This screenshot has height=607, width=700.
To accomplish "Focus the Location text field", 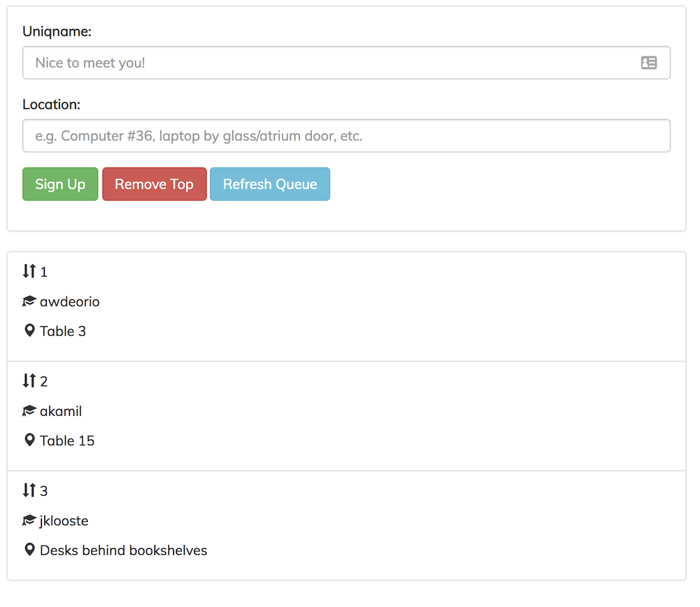I will tap(346, 136).
